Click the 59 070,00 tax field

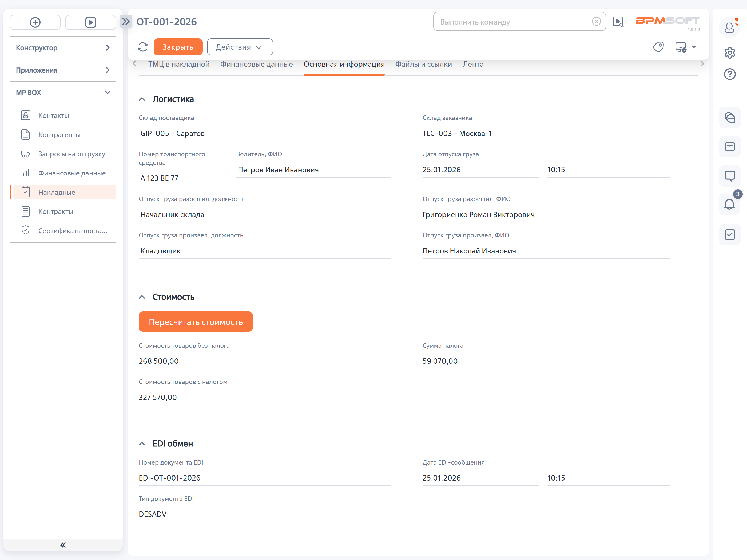pyautogui.click(x=546, y=361)
